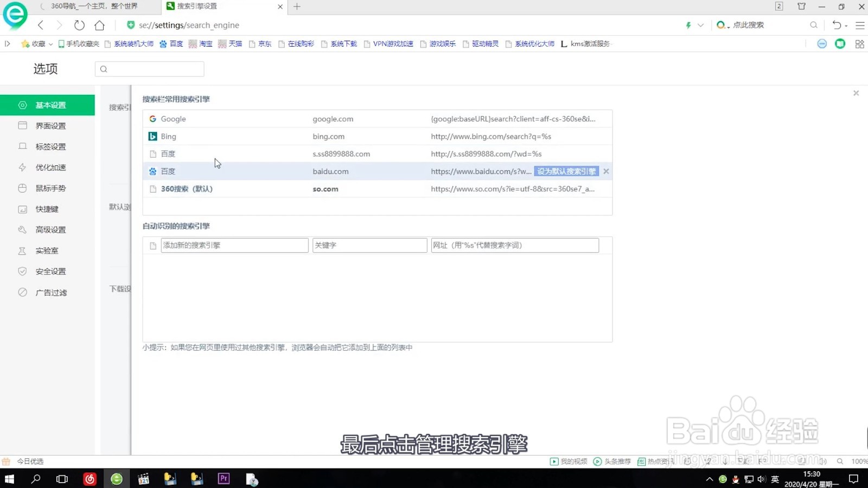
Task: Select 安全设置 in the sidebar
Action: [47, 271]
